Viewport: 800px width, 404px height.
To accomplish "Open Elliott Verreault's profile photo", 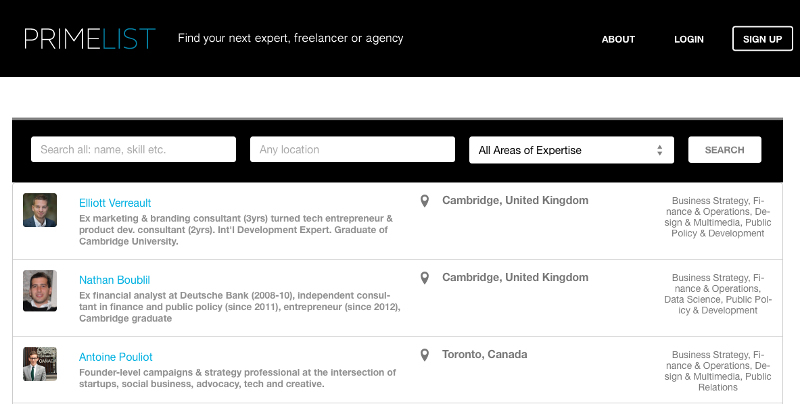I will click(40, 210).
